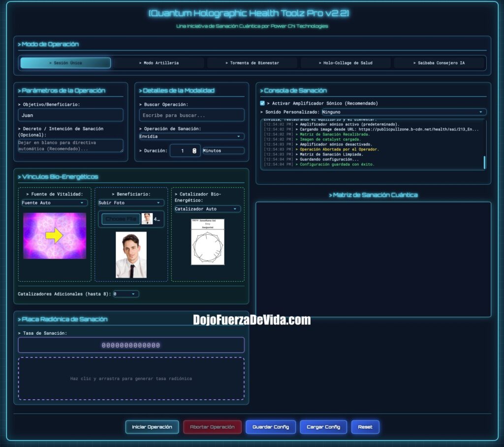This screenshot has height=447, width=504.
Task: Open the Tormenta de Bienestar tab
Action: point(252,63)
